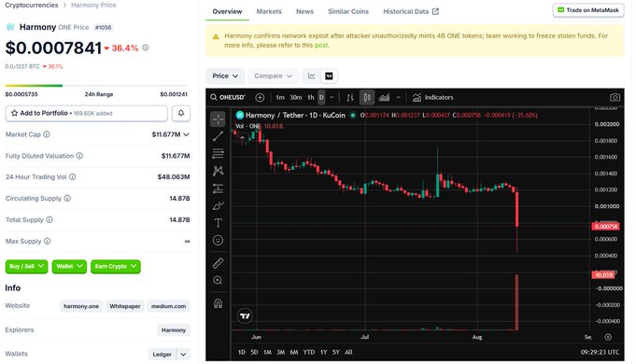The image size is (635, 364).
Task: Select the D daily interval
Action: click(x=321, y=98)
